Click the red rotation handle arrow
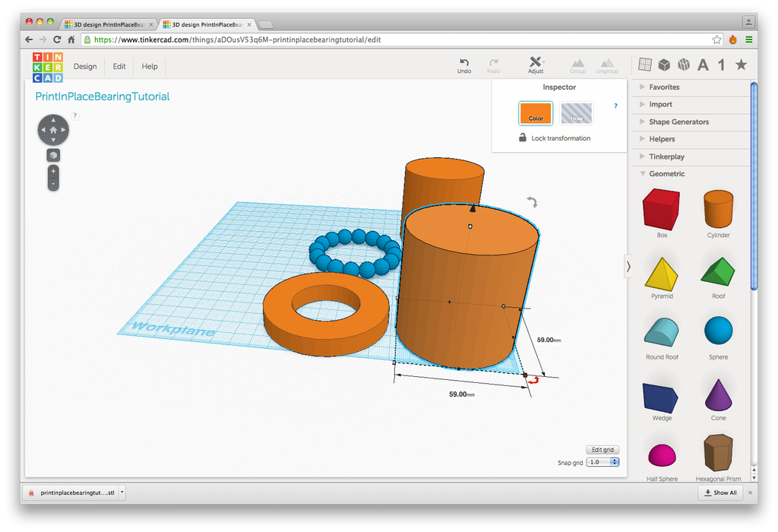This screenshot has width=778, height=532. coord(533,381)
